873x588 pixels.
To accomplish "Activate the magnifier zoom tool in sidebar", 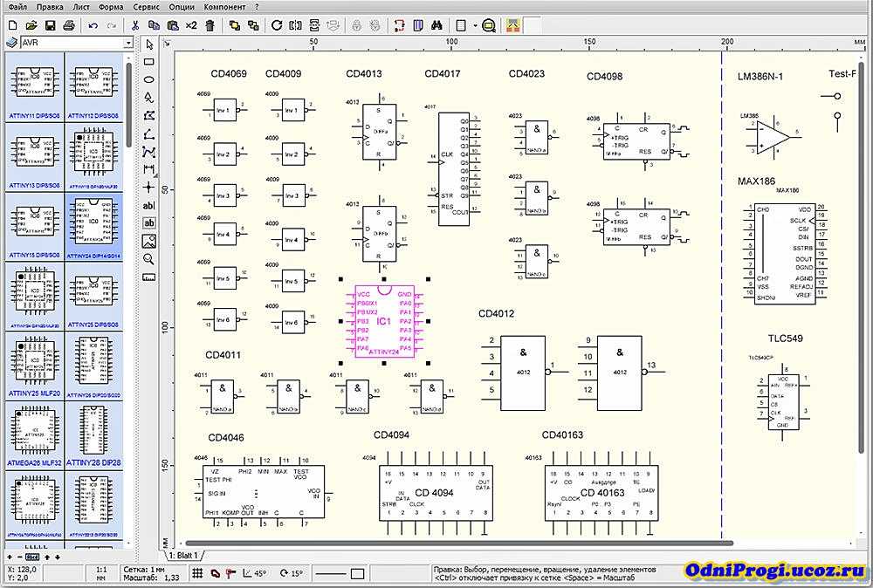I will pyautogui.click(x=148, y=259).
